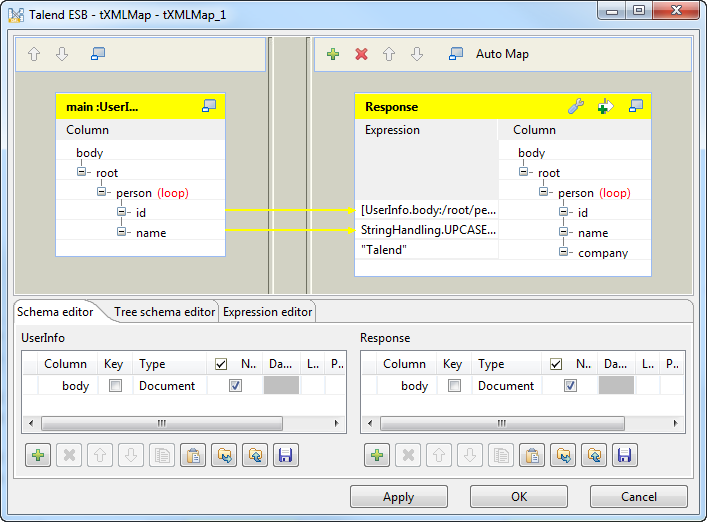Click UserInfo schema horizontal scrollbar thumb
The image size is (707, 522).
(162, 423)
